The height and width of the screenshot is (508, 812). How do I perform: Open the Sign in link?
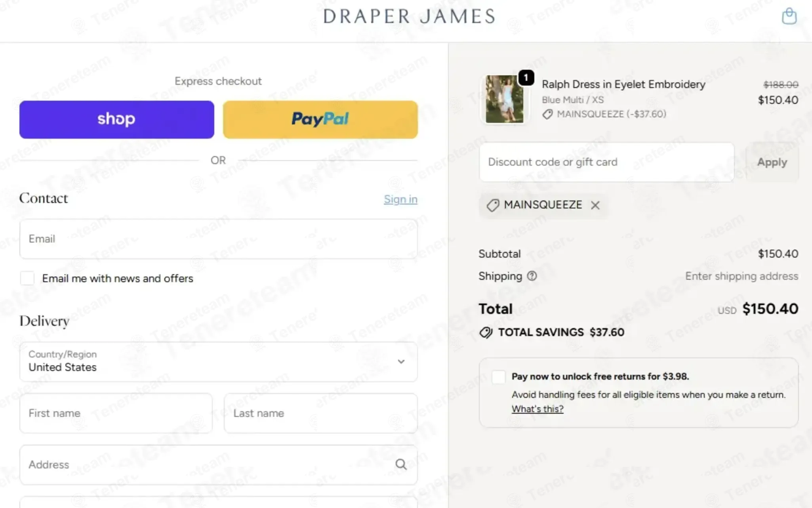(400, 199)
